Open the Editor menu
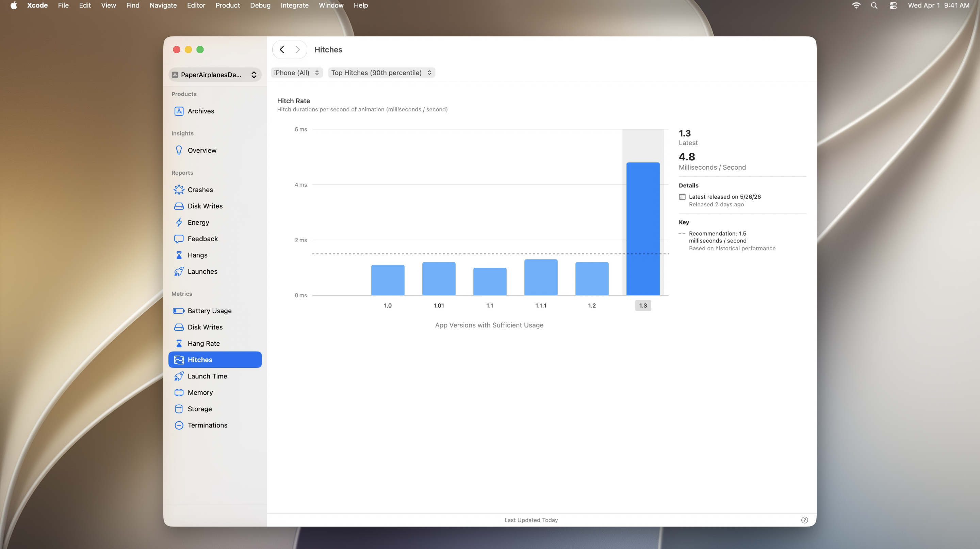This screenshot has height=549, width=980. tap(196, 5)
